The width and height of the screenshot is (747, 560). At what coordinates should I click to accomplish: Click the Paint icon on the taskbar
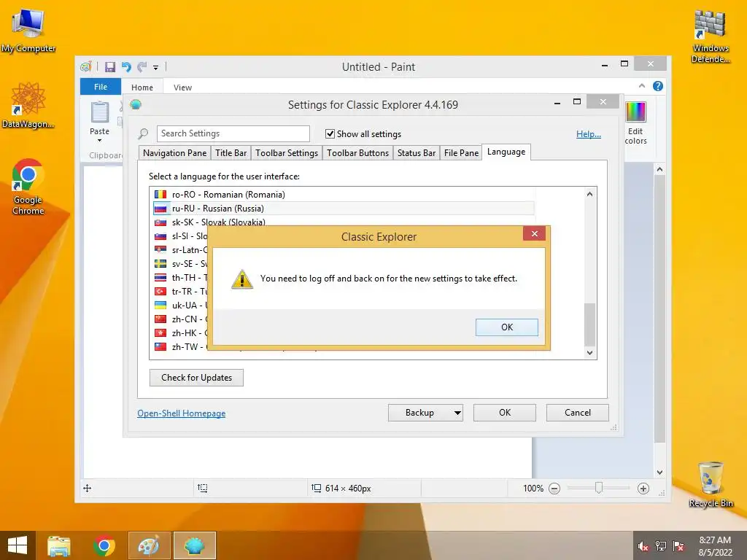(149, 545)
